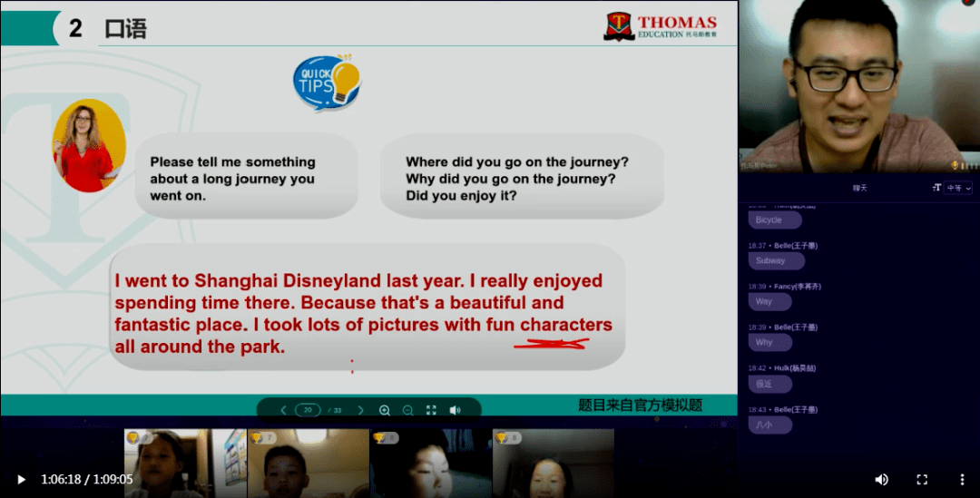The height and width of the screenshot is (498, 980).
Task: Expand slide to fullscreen in slide toolbar
Action: pos(431,410)
